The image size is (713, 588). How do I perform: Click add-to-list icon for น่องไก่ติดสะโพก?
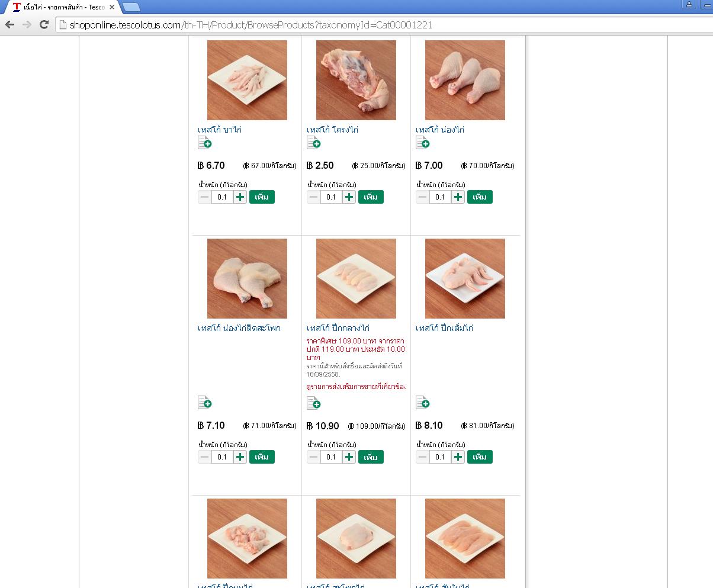(x=204, y=403)
